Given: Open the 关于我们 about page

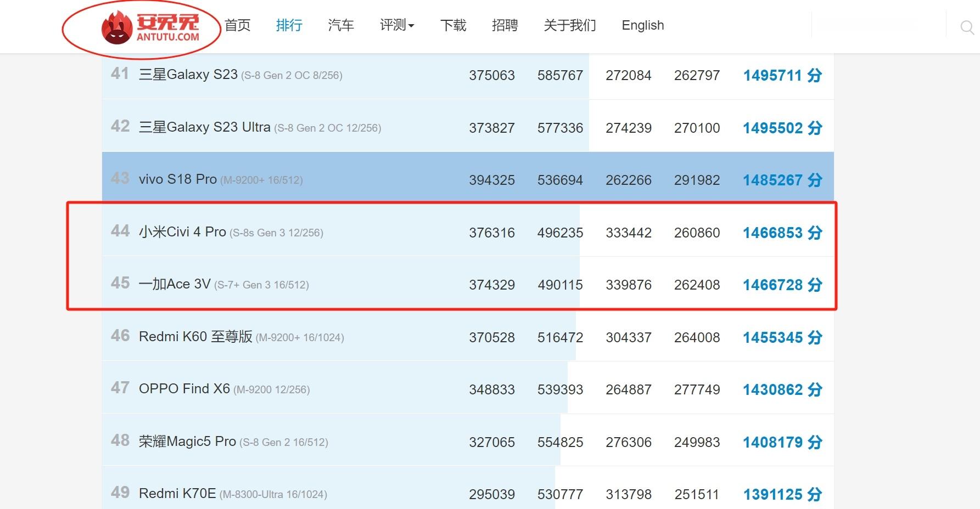Looking at the screenshot, I should (570, 25).
